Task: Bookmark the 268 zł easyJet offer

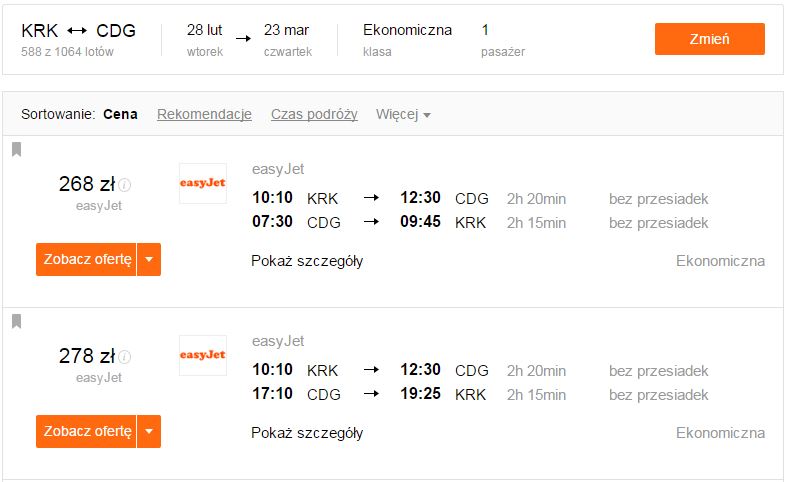Action: pyautogui.click(x=17, y=149)
